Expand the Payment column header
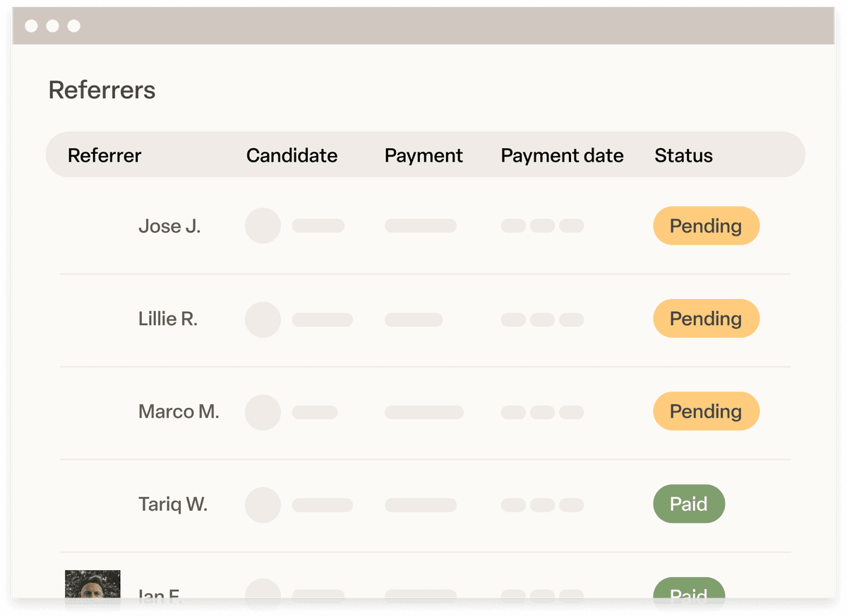 click(x=423, y=155)
